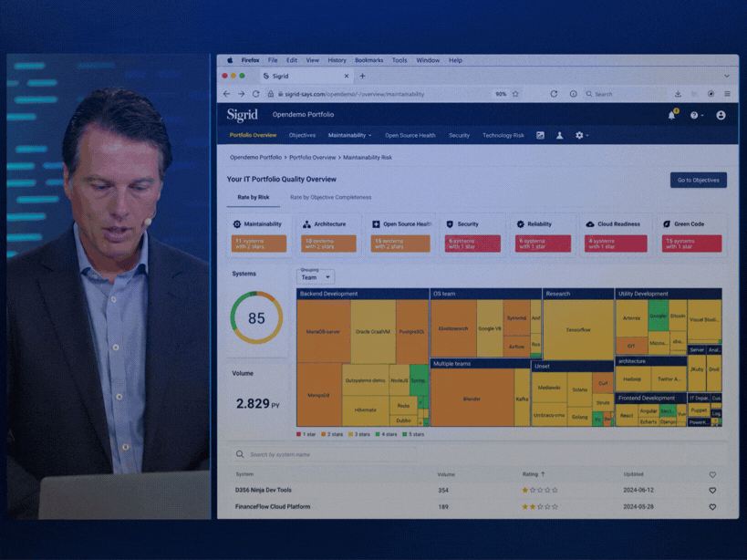Favorite FinanceFlow Cloud Platform with its heart

coord(712,507)
